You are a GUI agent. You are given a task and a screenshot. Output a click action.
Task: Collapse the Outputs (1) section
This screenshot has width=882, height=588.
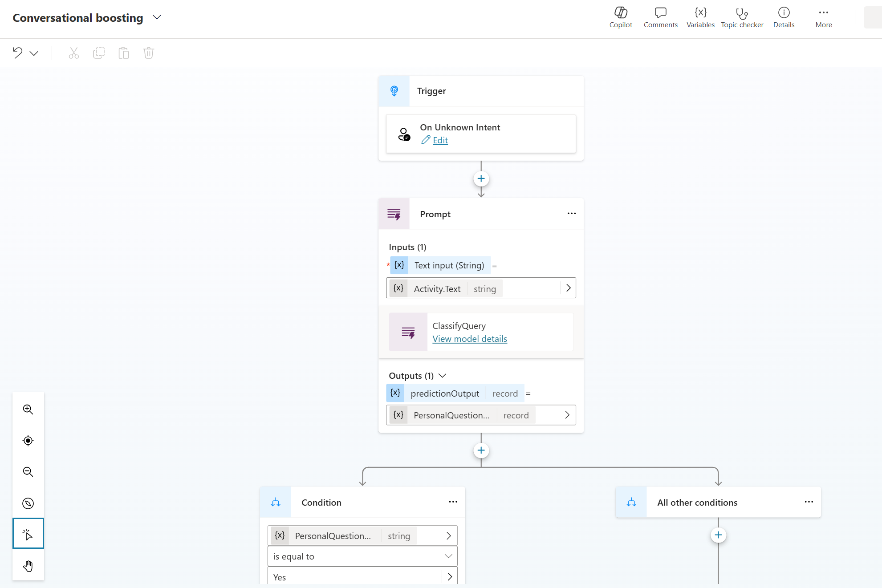point(442,376)
